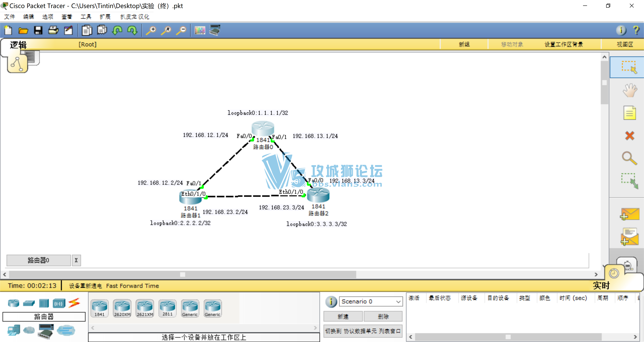Image resolution: width=644 pixels, height=342 pixels.
Task: Click 设备重新通电 to power cycle
Action: pos(86,286)
